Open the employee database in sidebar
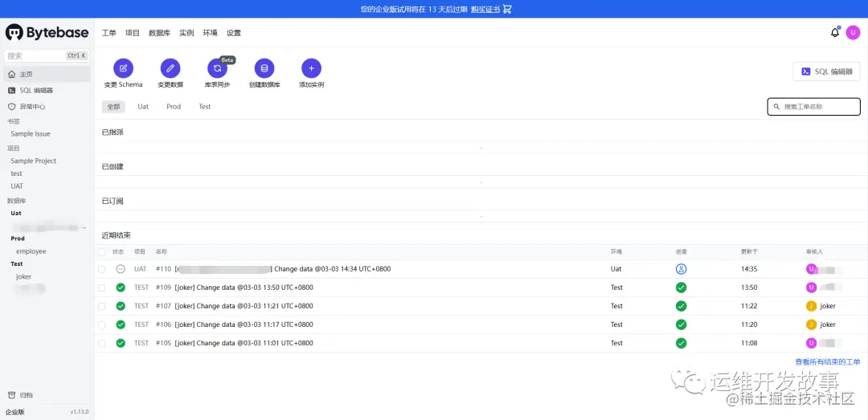 [31, 251]
